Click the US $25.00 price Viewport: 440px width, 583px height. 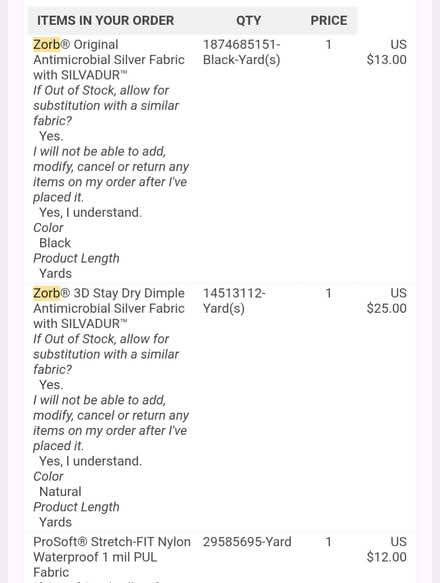386,301
